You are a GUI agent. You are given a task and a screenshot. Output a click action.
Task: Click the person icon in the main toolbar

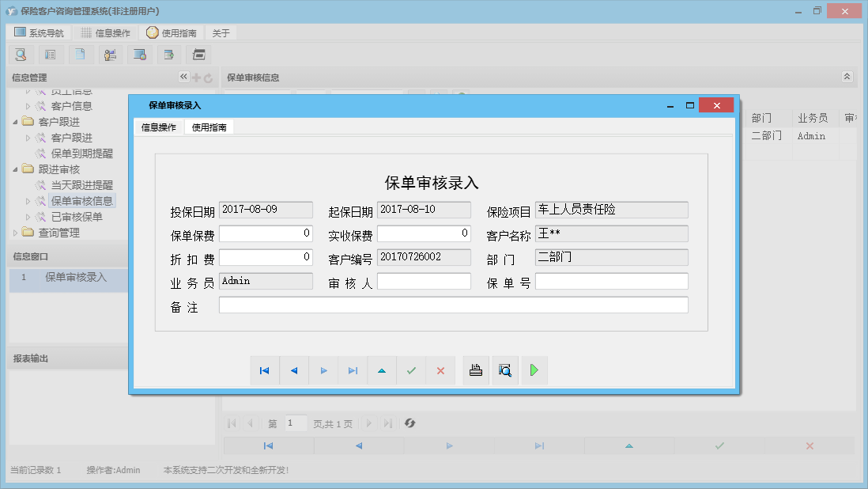(109, 55)
